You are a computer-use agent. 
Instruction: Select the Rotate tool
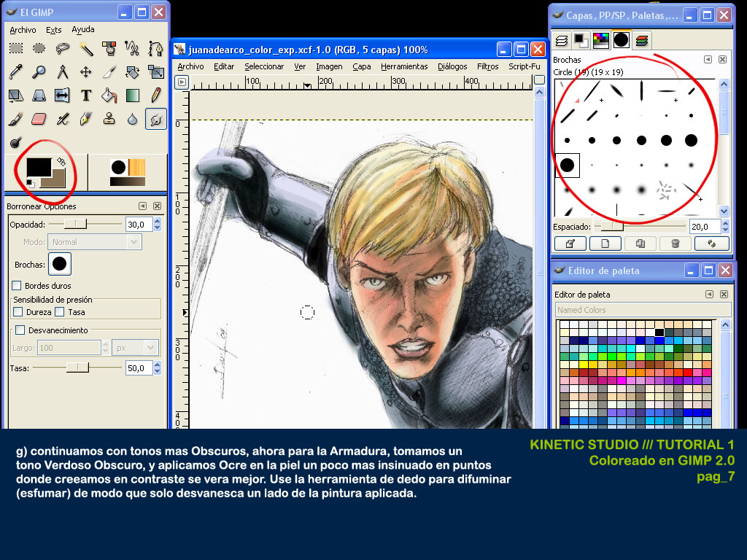click(132, 72)
